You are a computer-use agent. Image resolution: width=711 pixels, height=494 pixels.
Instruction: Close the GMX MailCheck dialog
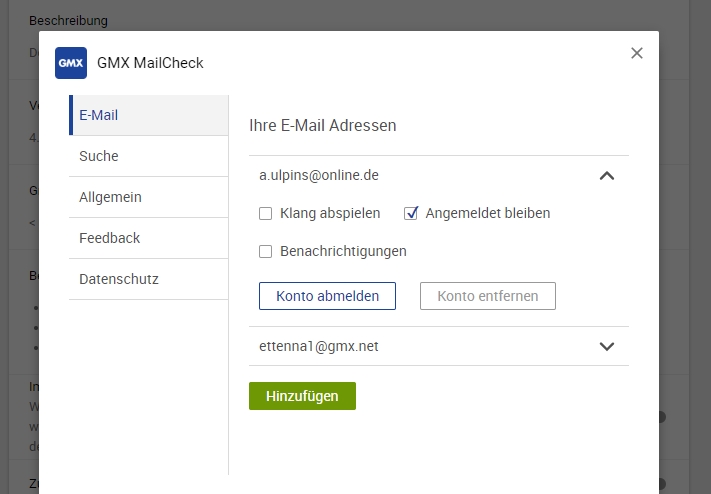(637, 53)
